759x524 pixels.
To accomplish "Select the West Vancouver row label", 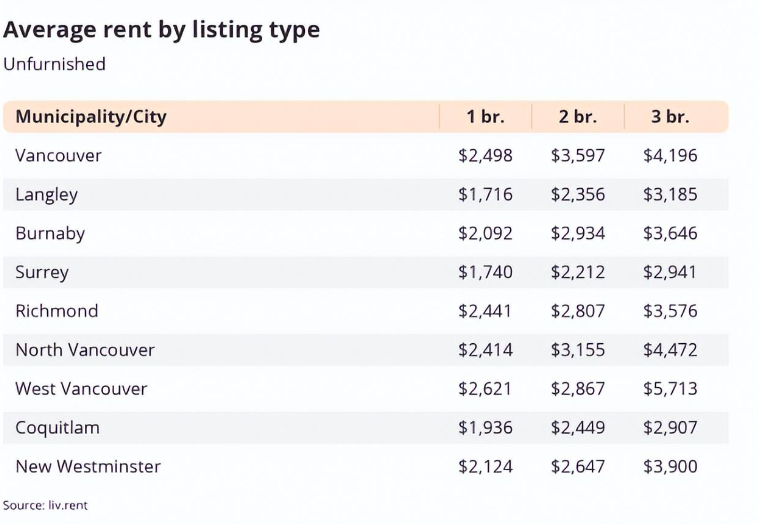I will pos(81,389).
